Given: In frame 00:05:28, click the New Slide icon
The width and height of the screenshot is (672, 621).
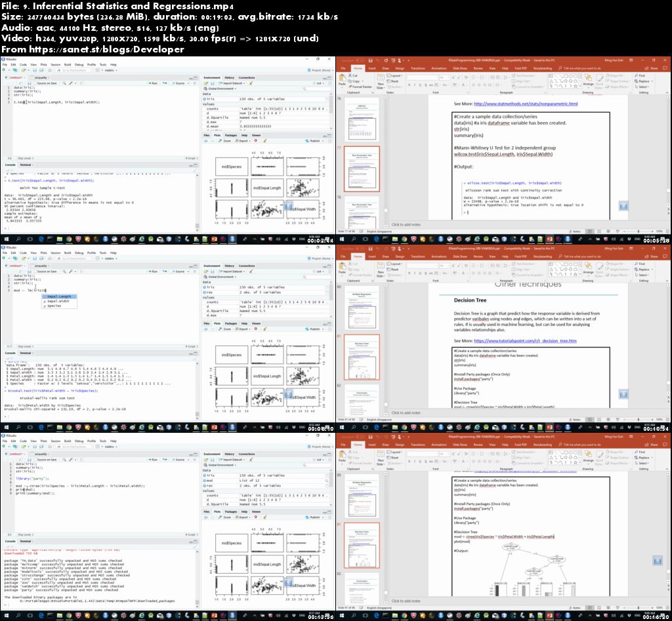Looking at the screenshot, I should click(381, 77).
